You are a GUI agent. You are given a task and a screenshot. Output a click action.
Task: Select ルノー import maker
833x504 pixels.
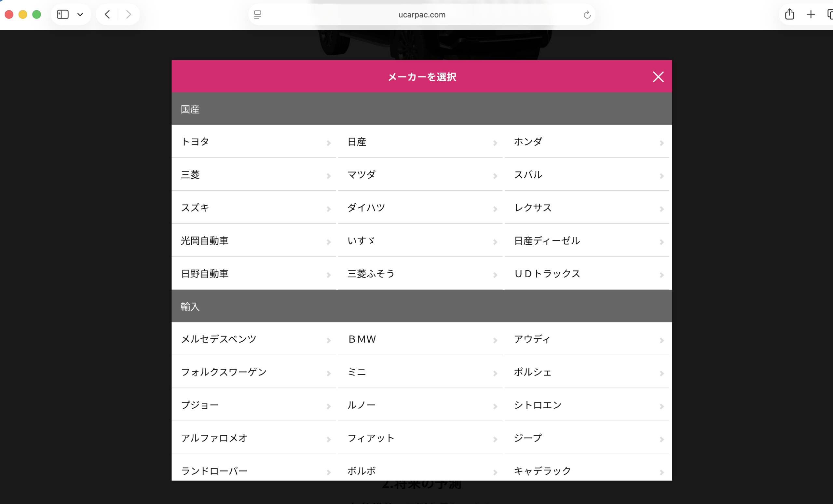click(420, 405)
